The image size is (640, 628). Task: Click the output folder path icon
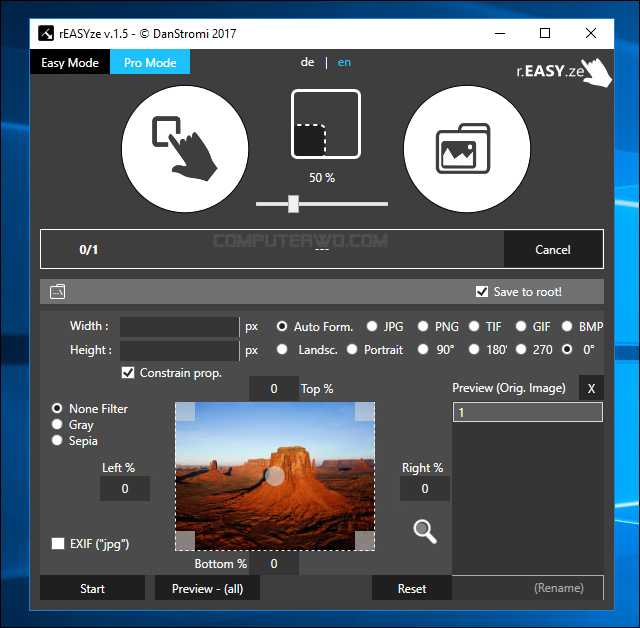pos(58,292)
